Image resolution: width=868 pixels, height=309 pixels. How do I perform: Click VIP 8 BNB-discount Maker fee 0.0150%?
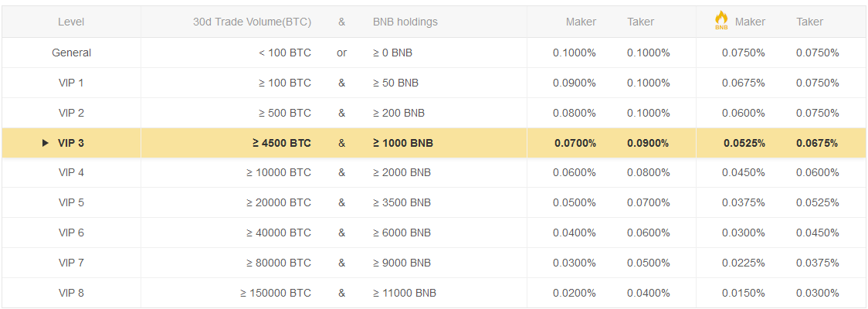tap(744, 292)
